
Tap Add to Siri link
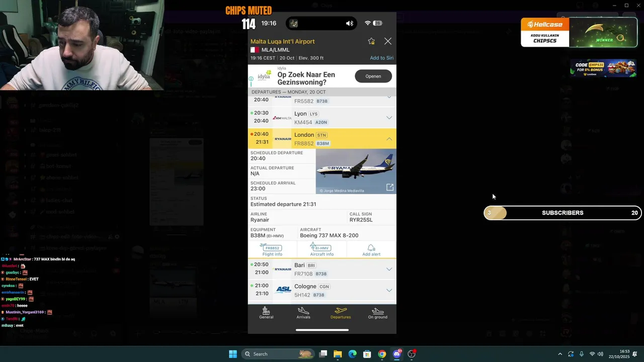point(381,58)
